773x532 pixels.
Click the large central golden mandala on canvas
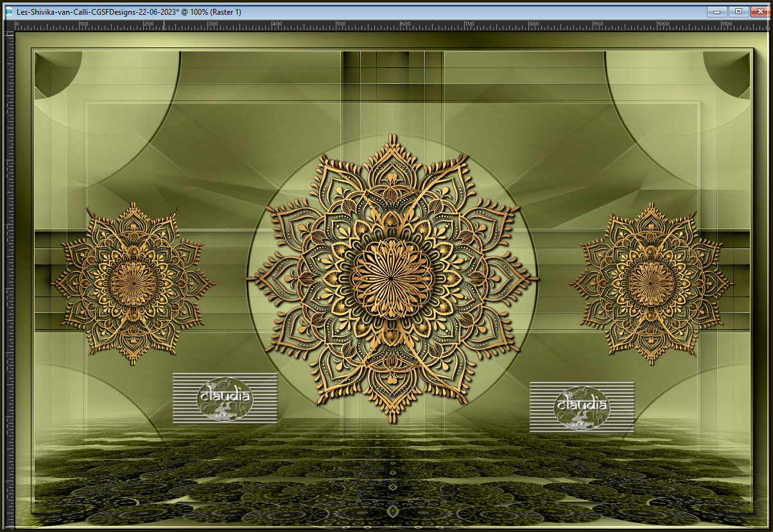click(393, 279)
